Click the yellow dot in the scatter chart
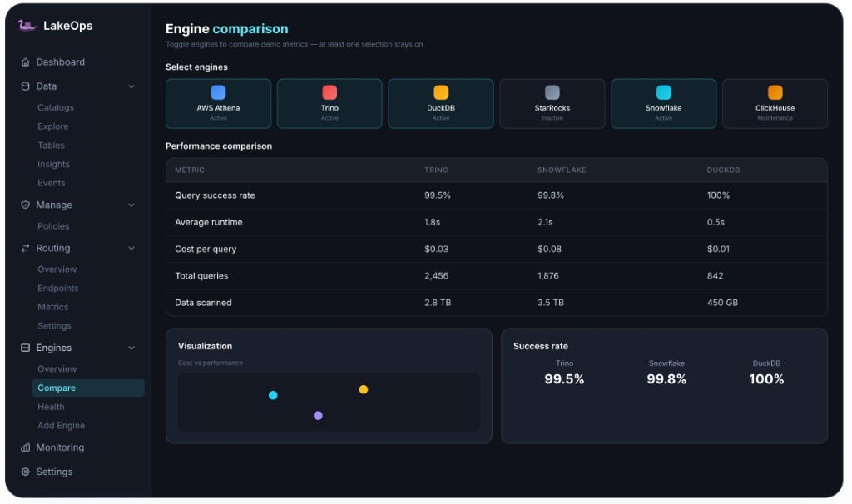Image resolution: width=852 pixels, height=504 pixels. (x=364, y=389)
